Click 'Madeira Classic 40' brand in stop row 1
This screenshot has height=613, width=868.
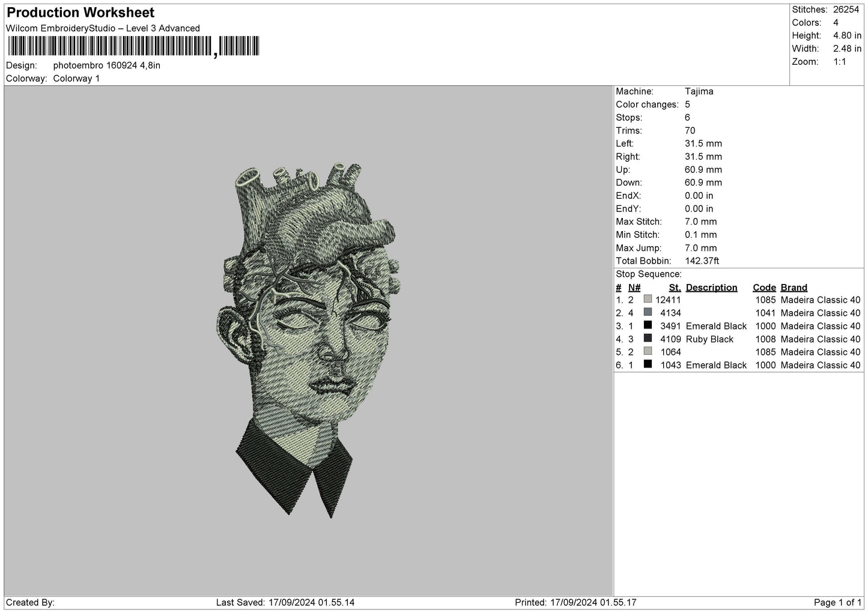pos(821,300)
